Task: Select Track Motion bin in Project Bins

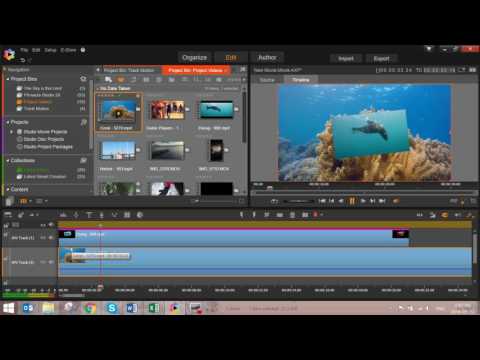Action: (36, 109)
